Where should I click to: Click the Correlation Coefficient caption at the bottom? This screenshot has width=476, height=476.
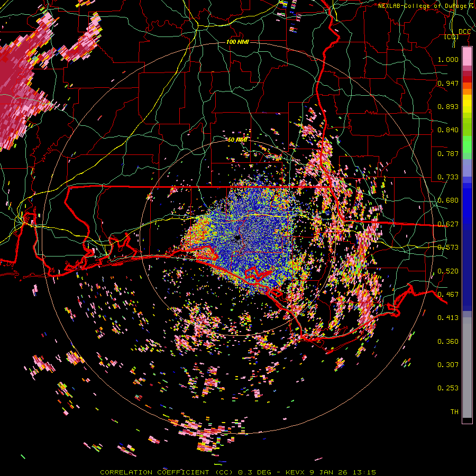coord(238,472)
